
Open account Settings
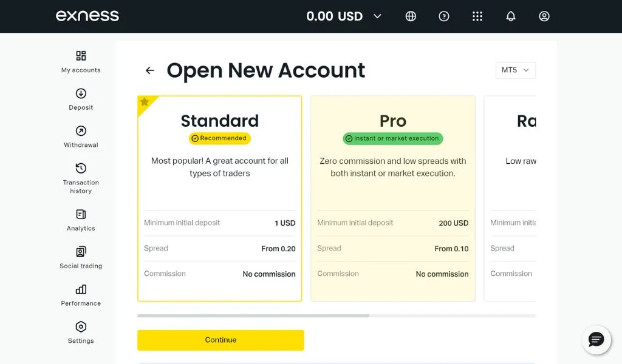point(80,332)
